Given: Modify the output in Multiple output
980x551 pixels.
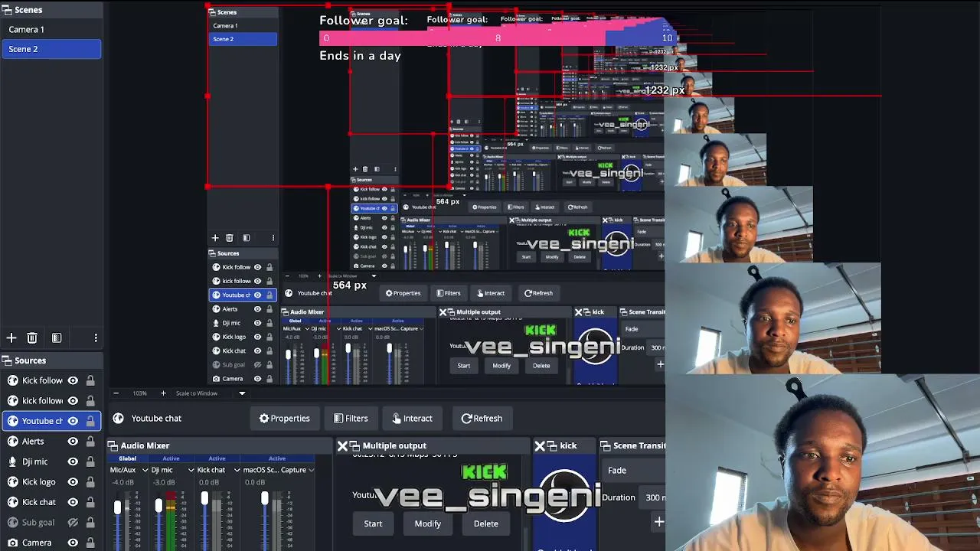Looking at the screenshot, I should point(428,523).
